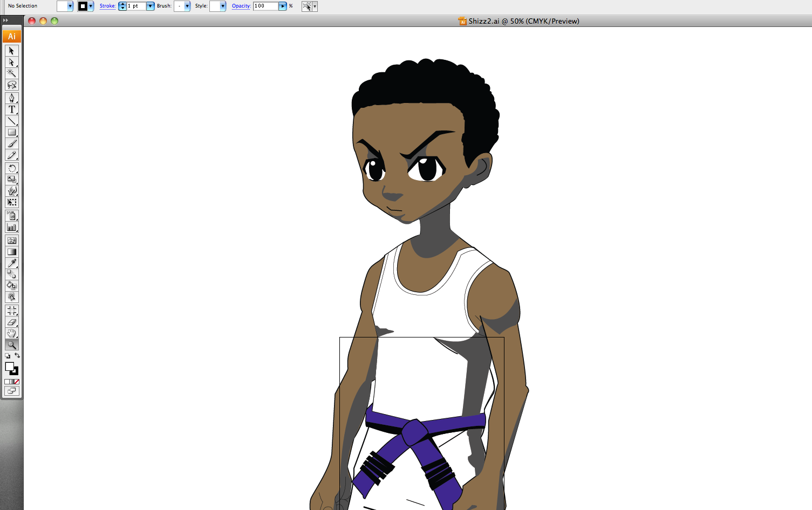Select the Selection tool
This screenshot has height=510, width=812.
[12, 51]
